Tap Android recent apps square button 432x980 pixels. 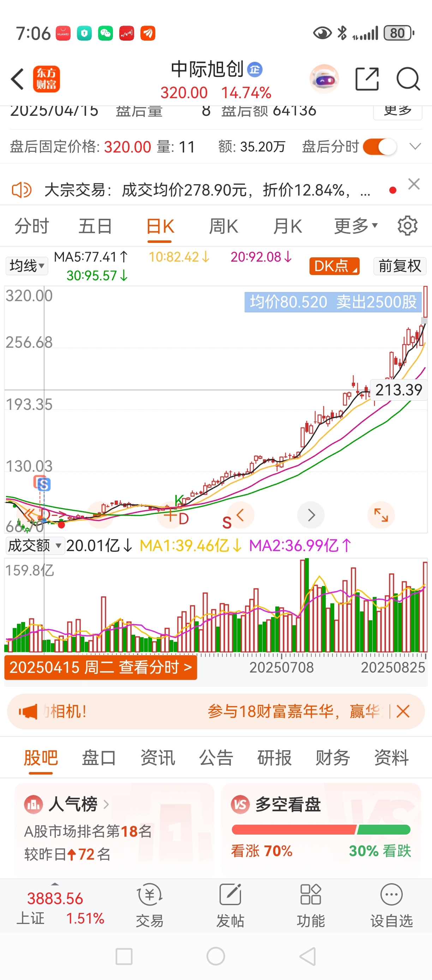124,956
